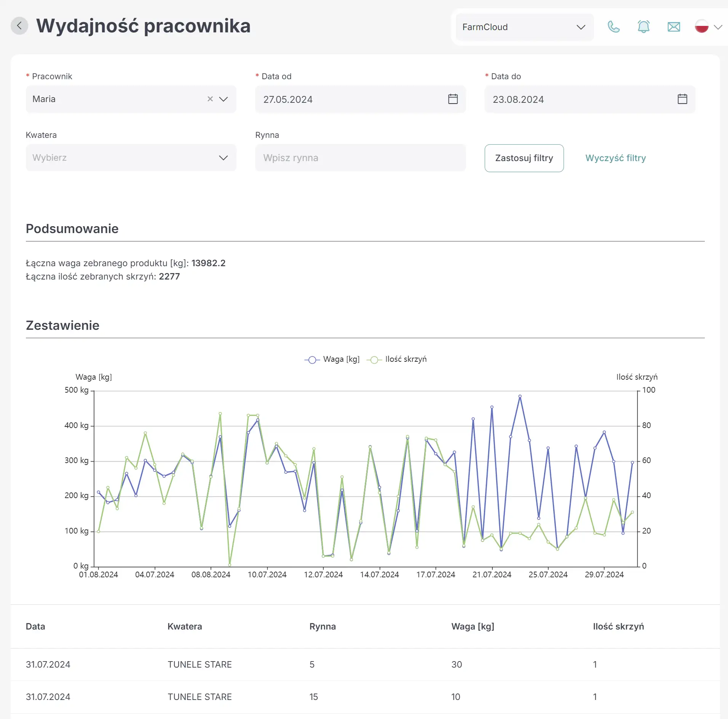Open the phone contact icon

tap(613, 27)
